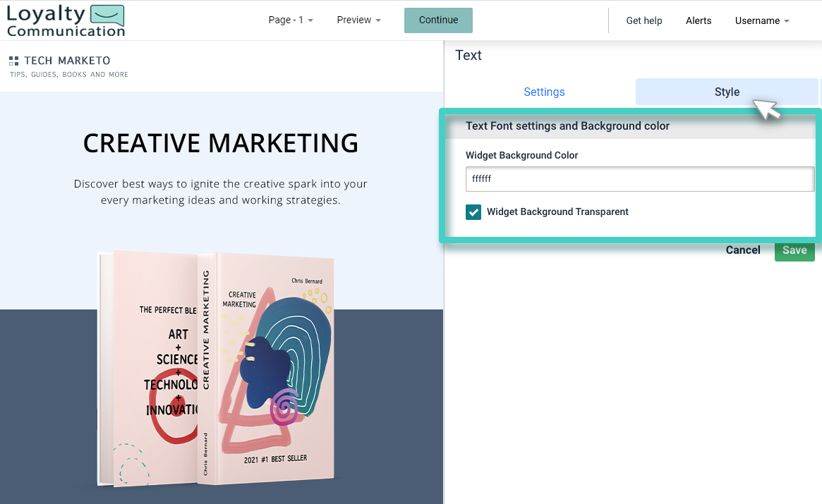The width and height of the screenshot is (822, 504).
Task: Click the Creative Marketing heading text
Action: (220, 143)
